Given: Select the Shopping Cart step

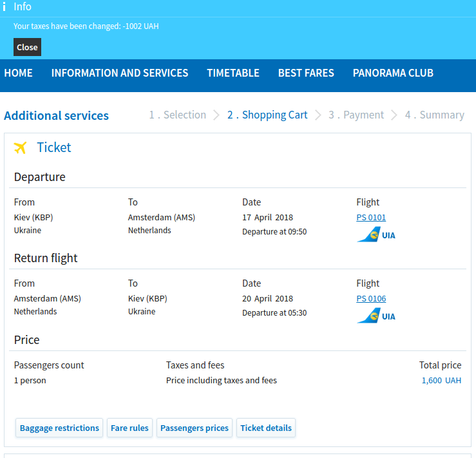Looking at the screenshot, I should (x=267, y=115).
